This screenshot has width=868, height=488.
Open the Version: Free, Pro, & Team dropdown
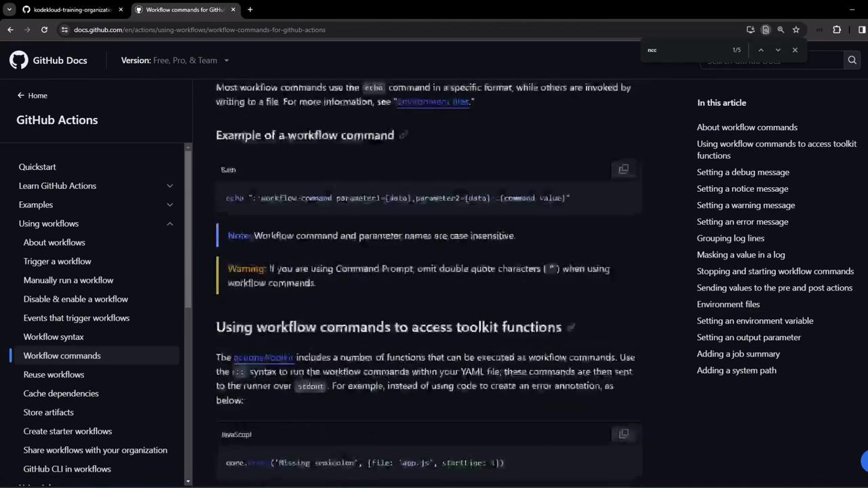pos(175,60)
